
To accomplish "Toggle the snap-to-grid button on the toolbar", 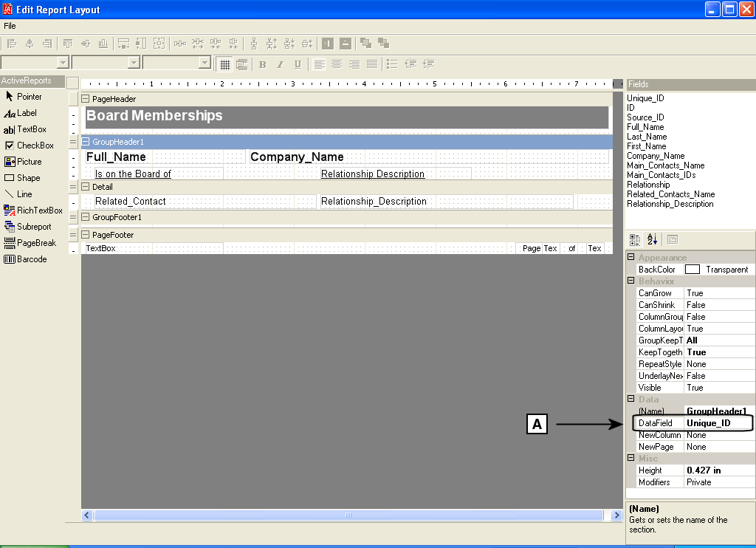I will 225,64.
